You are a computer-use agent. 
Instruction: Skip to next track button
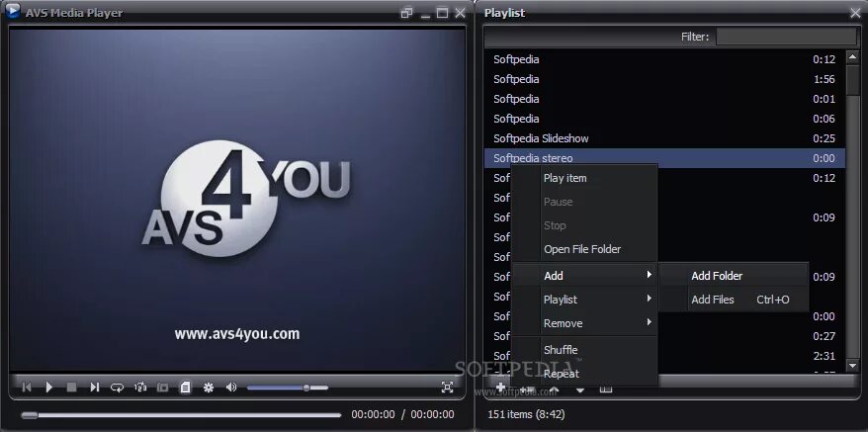point(94,388)
